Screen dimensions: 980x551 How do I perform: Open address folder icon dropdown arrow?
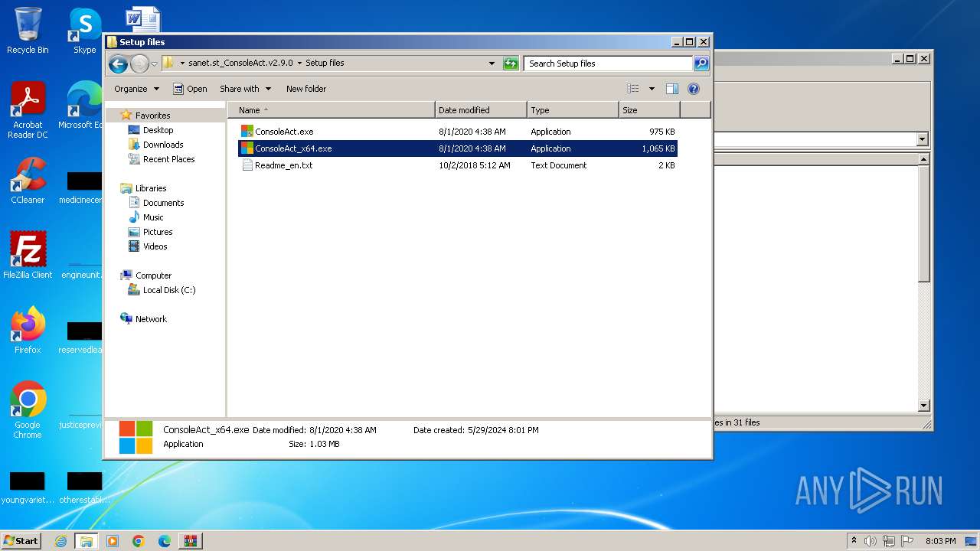tap(182, 64)
